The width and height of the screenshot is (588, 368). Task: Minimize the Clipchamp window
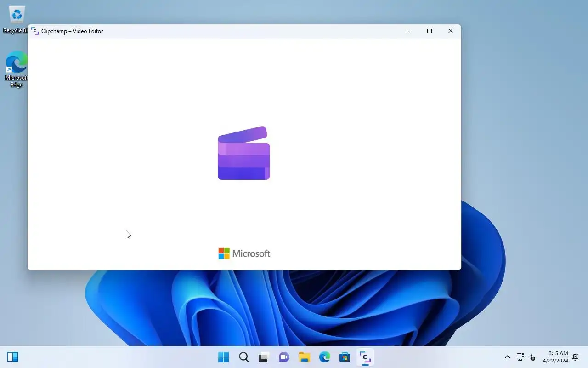coord(409,31)
